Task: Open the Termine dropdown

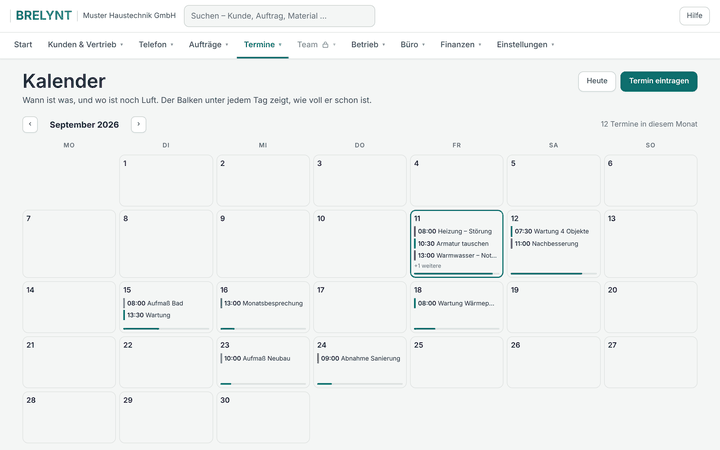Action: tap(263, 45)
